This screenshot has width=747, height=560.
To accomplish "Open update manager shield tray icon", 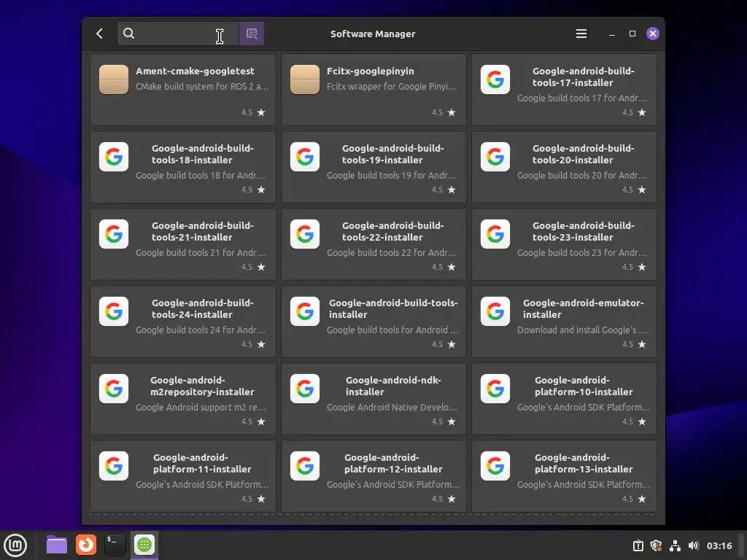I will 656,545.
